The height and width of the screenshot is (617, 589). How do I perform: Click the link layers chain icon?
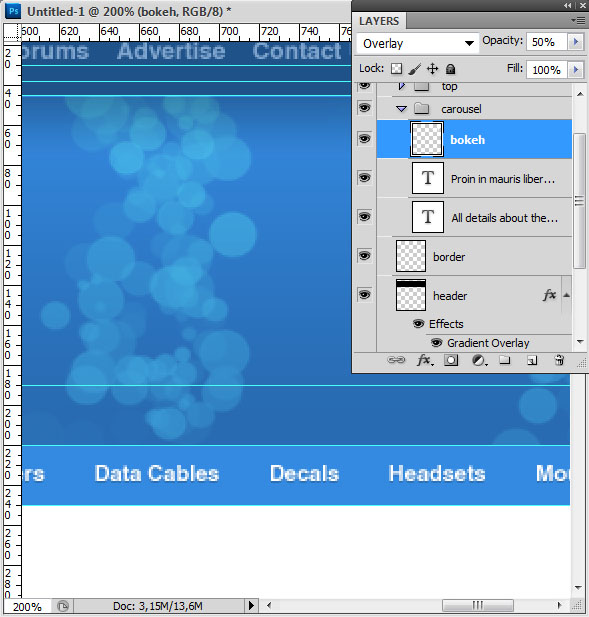coord(396,360)
